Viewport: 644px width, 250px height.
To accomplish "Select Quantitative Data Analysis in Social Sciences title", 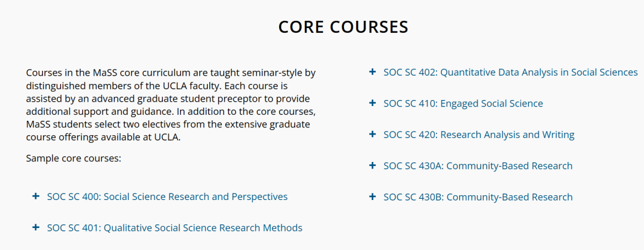I will (510, 73).
